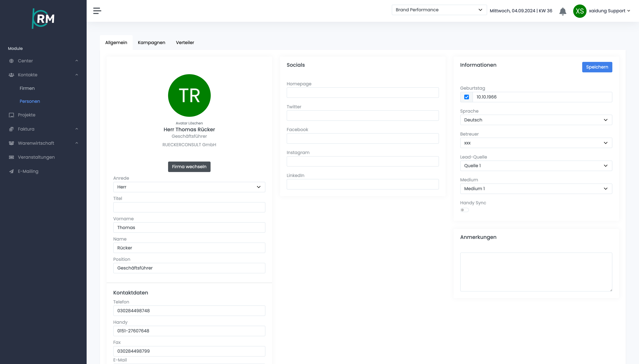Image resolution: width=639 pixels, height=364 pixels.
Task: Click the Avatar Löschen link
Action: coord(189,123)
